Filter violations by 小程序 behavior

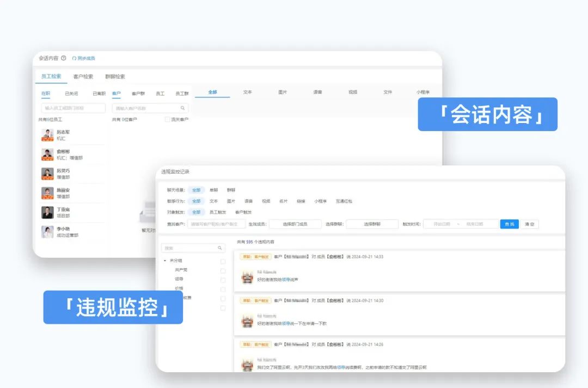[x=320, y=201]
